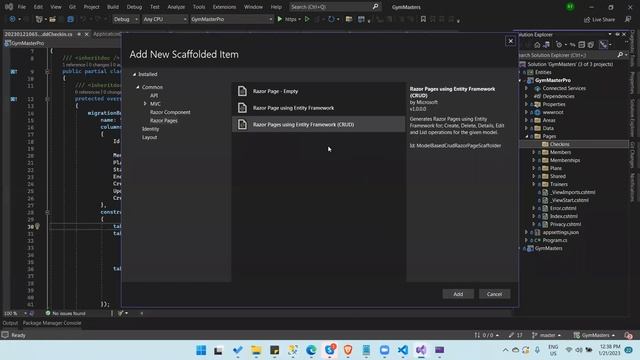
Task: Close the Add New Scaffolded Item dialog
Action: (510, 41)
